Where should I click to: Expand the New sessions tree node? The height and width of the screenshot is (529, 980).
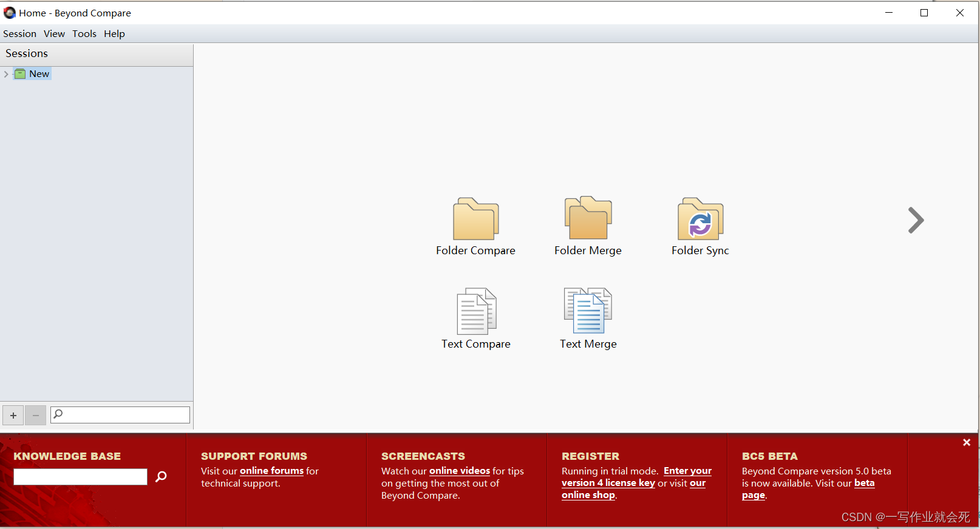(6, 74)
